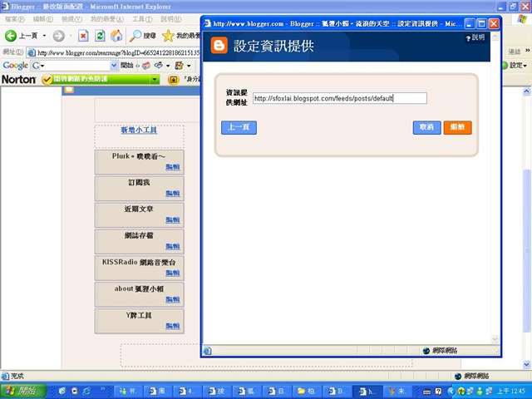Open Search with the magnifier icon
Viewport: 532px width, 399px height.
(x=135, y=36)
